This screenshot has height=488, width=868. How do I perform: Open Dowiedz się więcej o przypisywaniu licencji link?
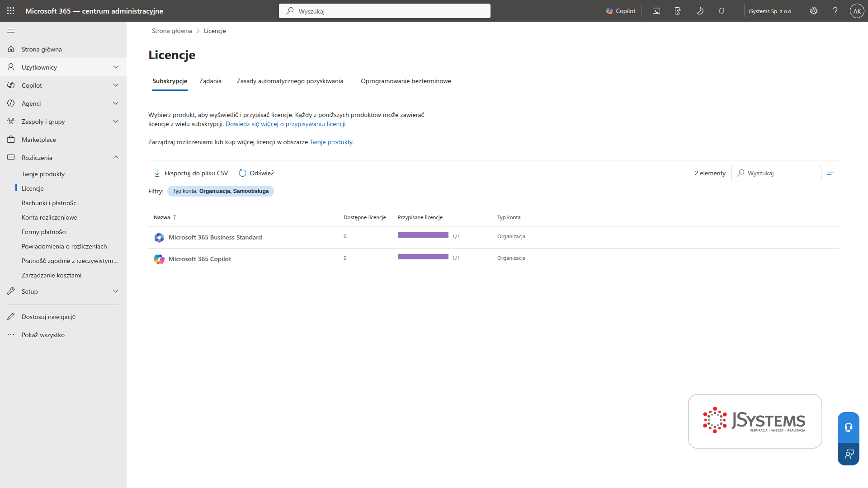coord(285,124)
